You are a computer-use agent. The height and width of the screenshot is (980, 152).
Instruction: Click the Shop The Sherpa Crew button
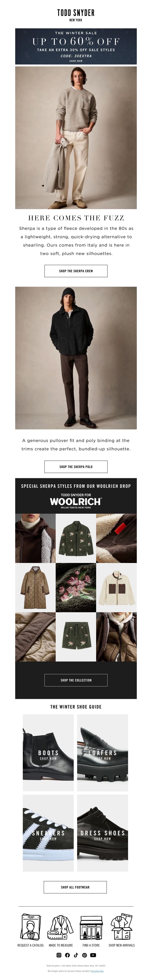(x=76, y=271)
